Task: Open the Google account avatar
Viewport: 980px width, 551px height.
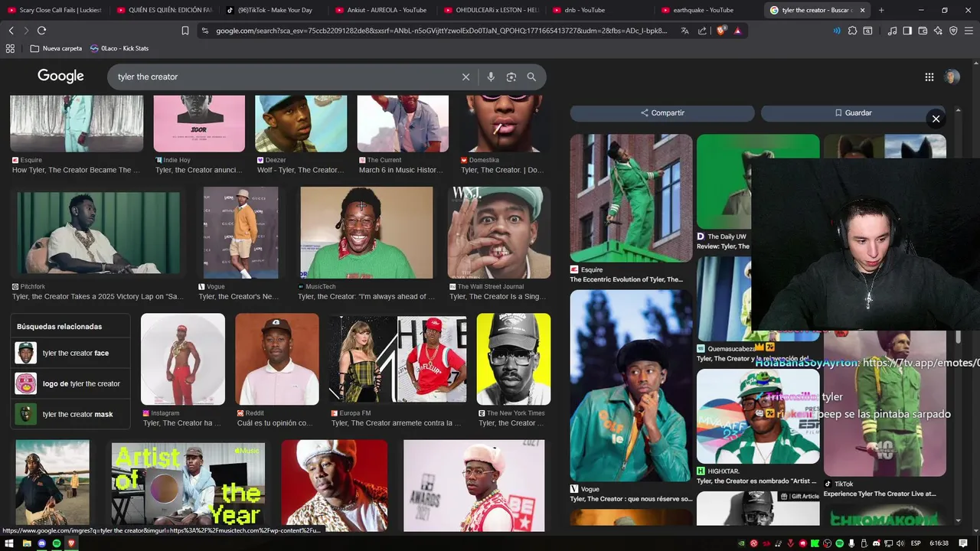Action: pos(952,77)
